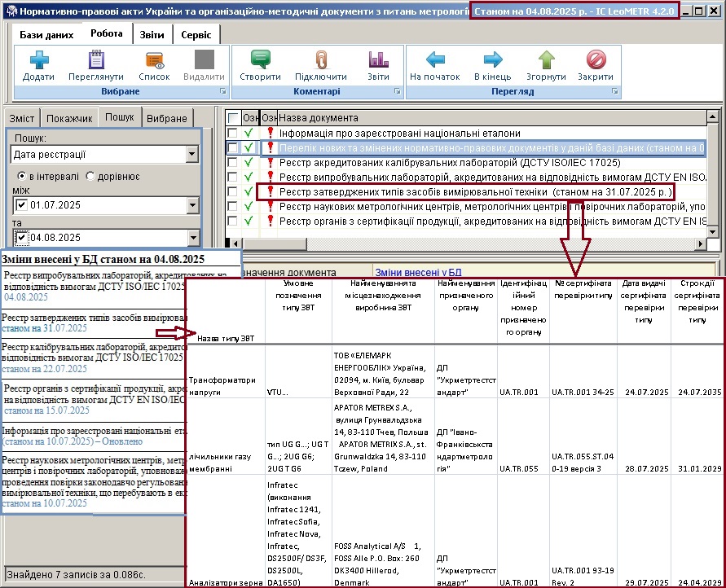Open the Переглянути notepad icon
This screenshot has width=726, height=588.
click(96, 60)
